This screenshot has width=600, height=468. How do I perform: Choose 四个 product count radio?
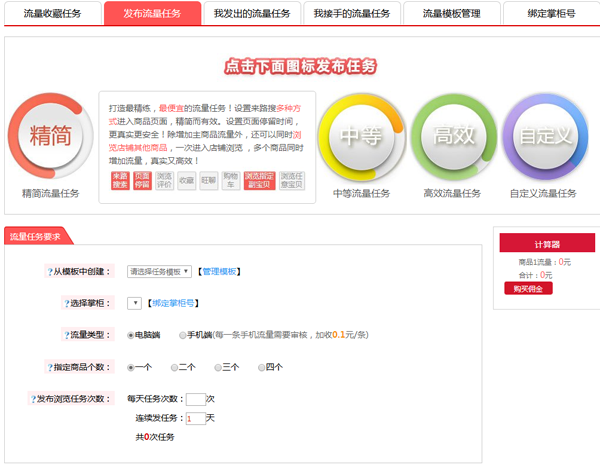click(x=261, y=368)
